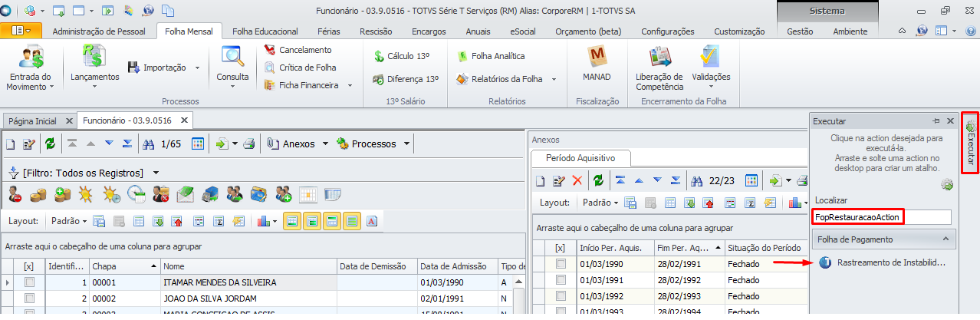Viewport: 980px width, 320px height.
Task: Tick the checkbox for ITAMAR MENDES DA SILVEIRA
Action: (30, 283)
